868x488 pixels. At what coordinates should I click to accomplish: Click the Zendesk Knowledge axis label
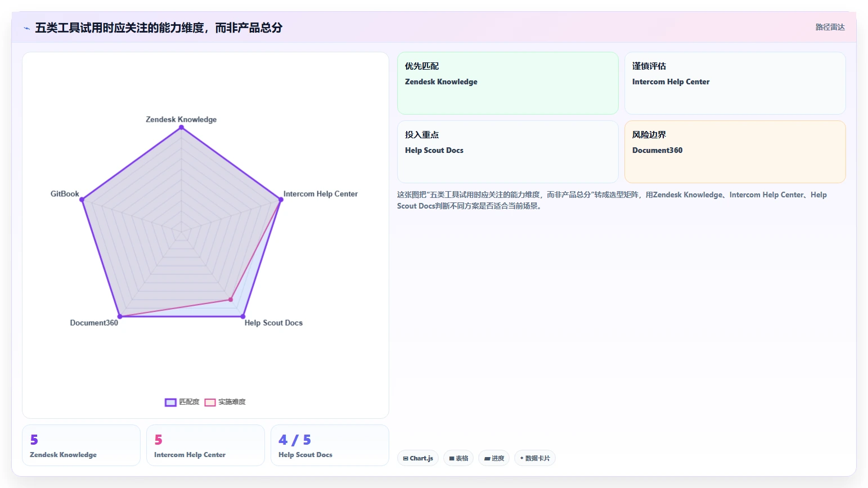[x=181, y=119]
